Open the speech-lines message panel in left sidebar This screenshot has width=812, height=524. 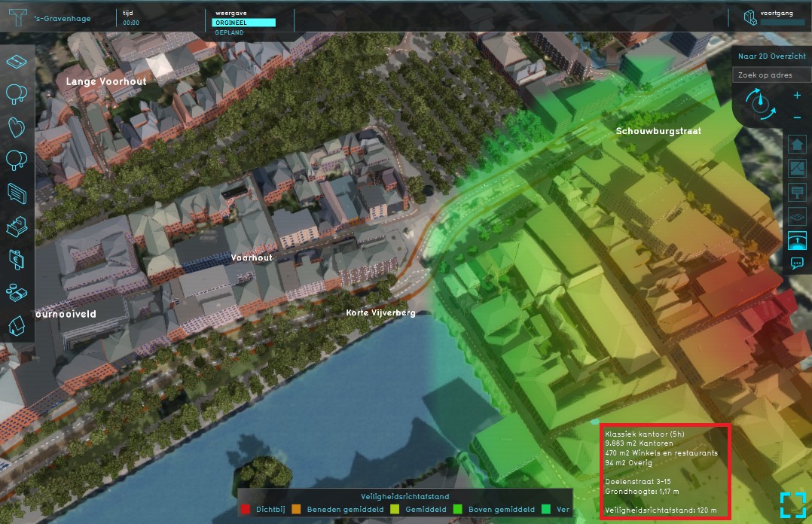coord(17,192)
